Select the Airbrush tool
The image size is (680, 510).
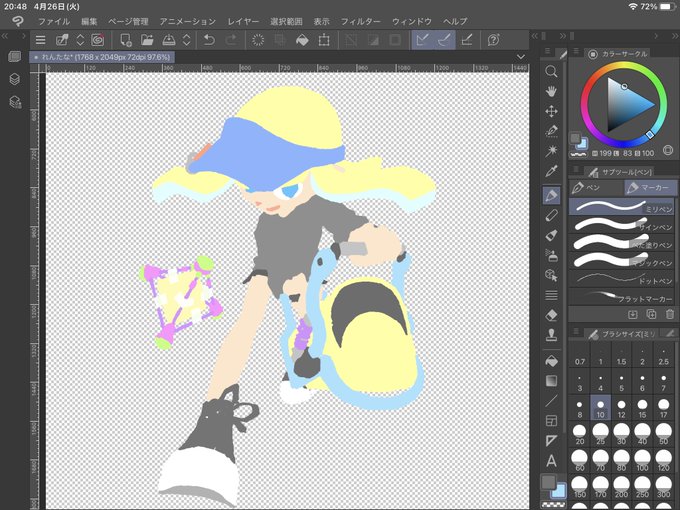pyautogui.click(x=551, y=255)
